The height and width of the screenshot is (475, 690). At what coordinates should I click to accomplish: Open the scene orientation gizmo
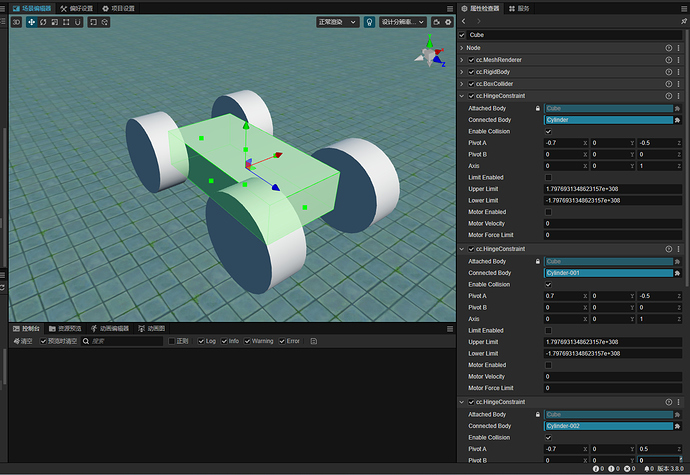click(x=430, y=54)
